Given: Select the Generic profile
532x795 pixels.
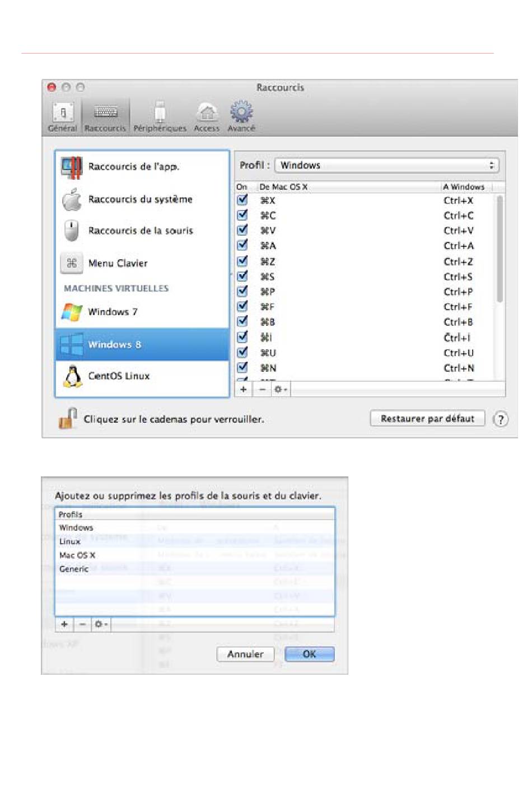Looking at the screenshot, I should (x=194, y=569).
